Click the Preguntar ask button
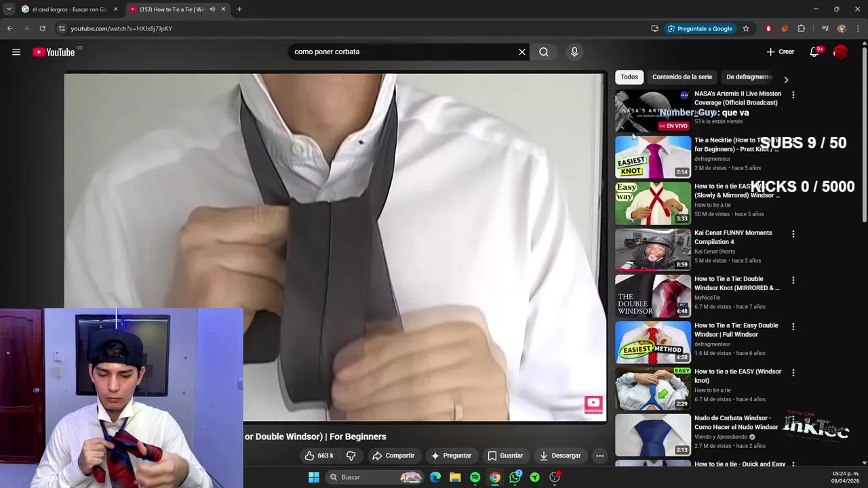The height and width of the screenshot is (488, 868). tap(451, 455)
